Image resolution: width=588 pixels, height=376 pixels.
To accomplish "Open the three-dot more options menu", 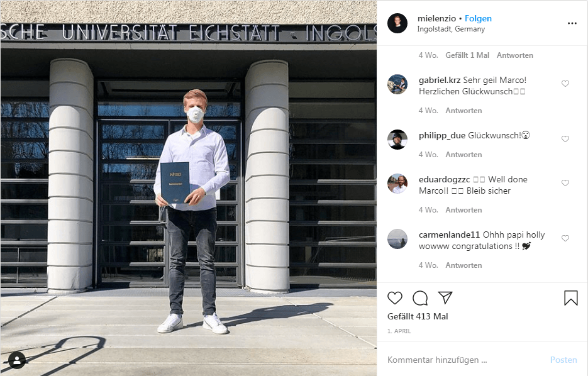I will click(572, 23).
